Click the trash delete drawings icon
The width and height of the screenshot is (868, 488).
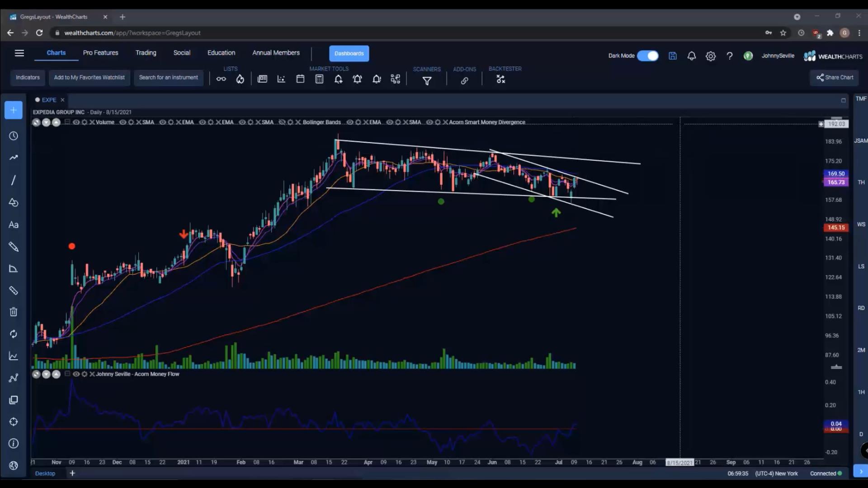[x=14, y=312]
